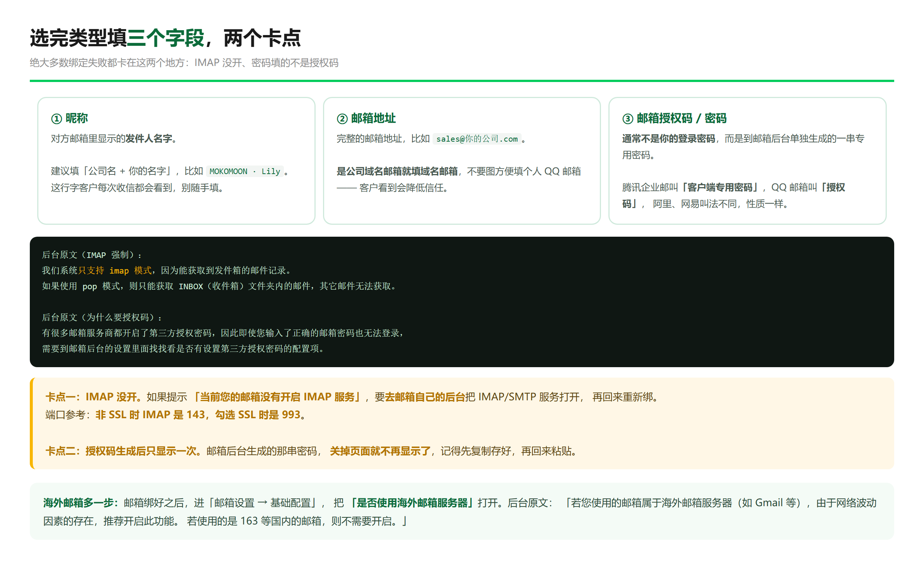Viewport: 924px width, 580px height.
Task: Select the ③ 邮箱授权码 / 密码 heading
Action: tap(674, 118)
